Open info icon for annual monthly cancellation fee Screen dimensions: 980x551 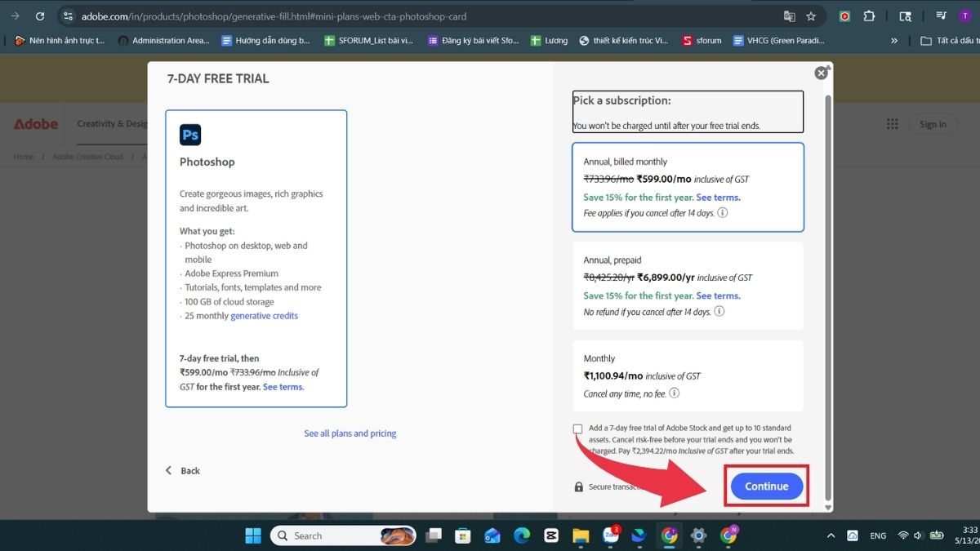(723, 213)
